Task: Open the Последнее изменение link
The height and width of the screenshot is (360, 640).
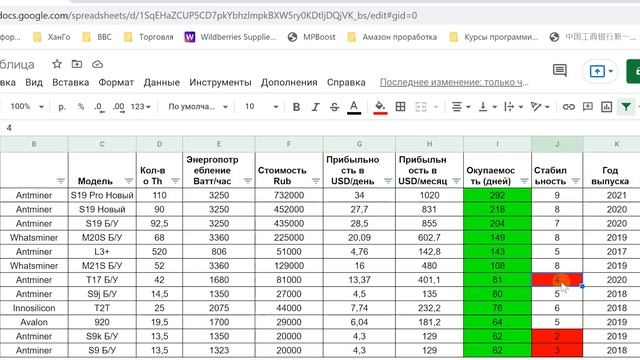Action: point(454,82)
